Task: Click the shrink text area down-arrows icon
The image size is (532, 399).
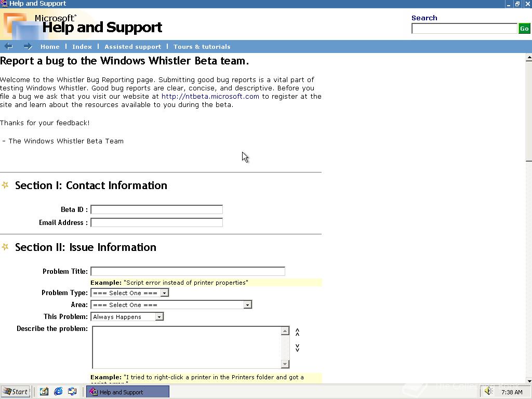Action: point(297,348)
